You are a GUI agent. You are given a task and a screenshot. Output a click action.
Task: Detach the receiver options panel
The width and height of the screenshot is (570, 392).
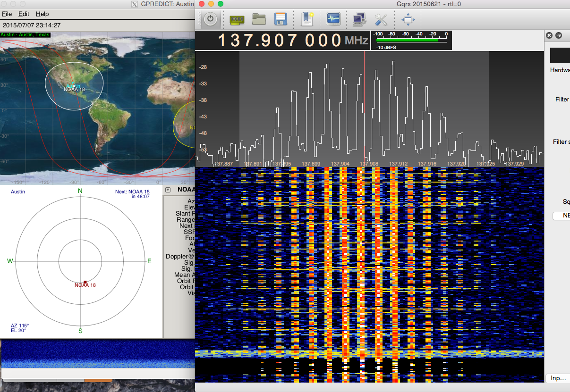(559, 35)
